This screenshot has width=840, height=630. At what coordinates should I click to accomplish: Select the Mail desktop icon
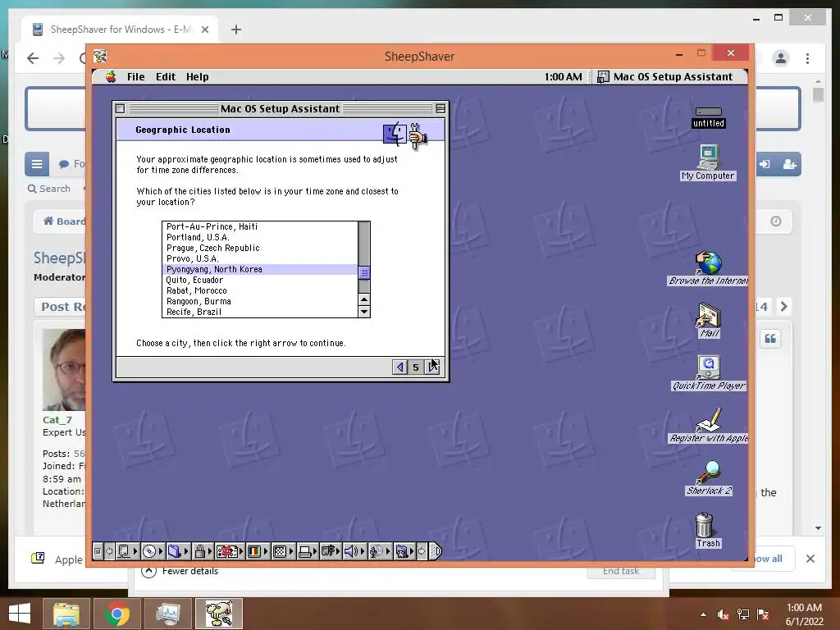[x=709, y=321]
